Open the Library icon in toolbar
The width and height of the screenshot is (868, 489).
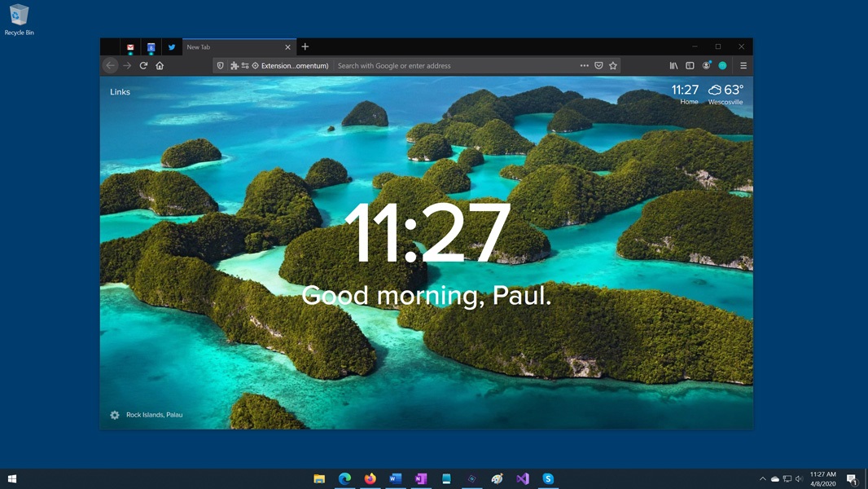(673, 66)
